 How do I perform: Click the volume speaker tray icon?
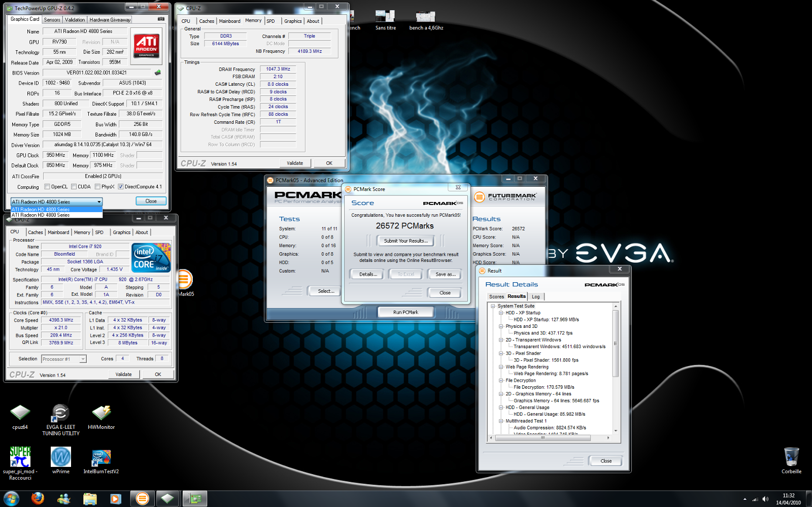[x=765, y=499]
